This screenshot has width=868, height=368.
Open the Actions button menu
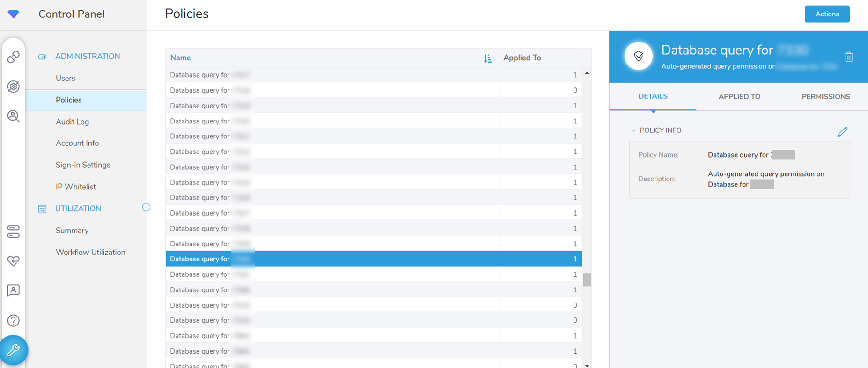tap(827, 14)
